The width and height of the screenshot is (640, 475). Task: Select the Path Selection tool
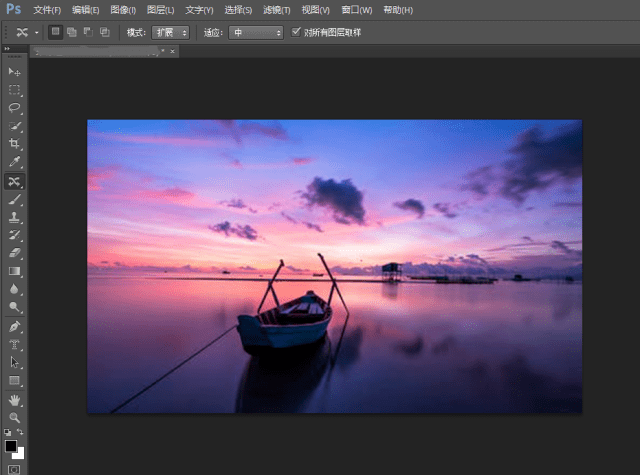[14, 363]
